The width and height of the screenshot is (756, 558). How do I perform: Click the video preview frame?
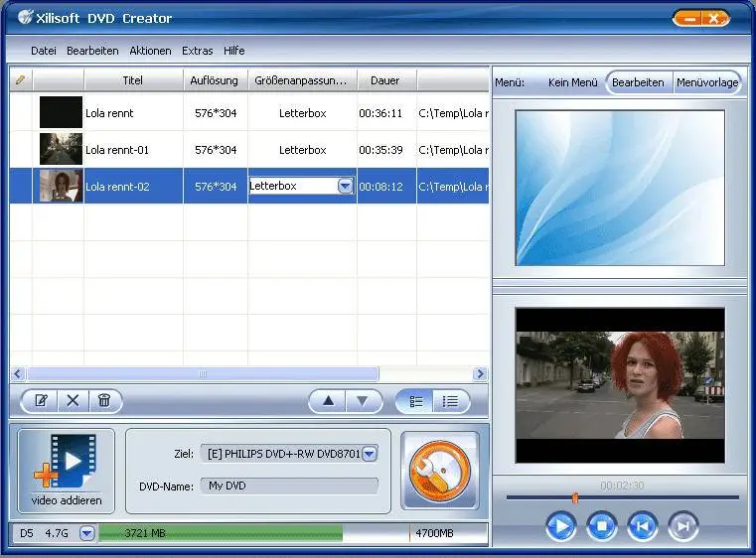click(x=620, y=385)
